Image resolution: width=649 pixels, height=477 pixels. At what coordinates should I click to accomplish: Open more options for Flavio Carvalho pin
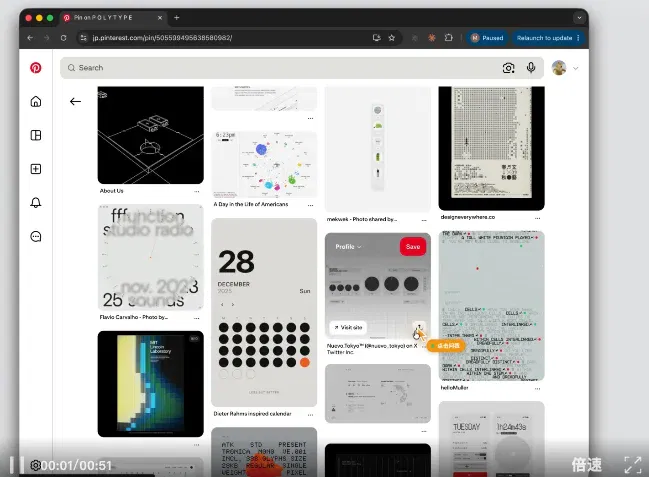pyautogui.click(x=197, y=318)
